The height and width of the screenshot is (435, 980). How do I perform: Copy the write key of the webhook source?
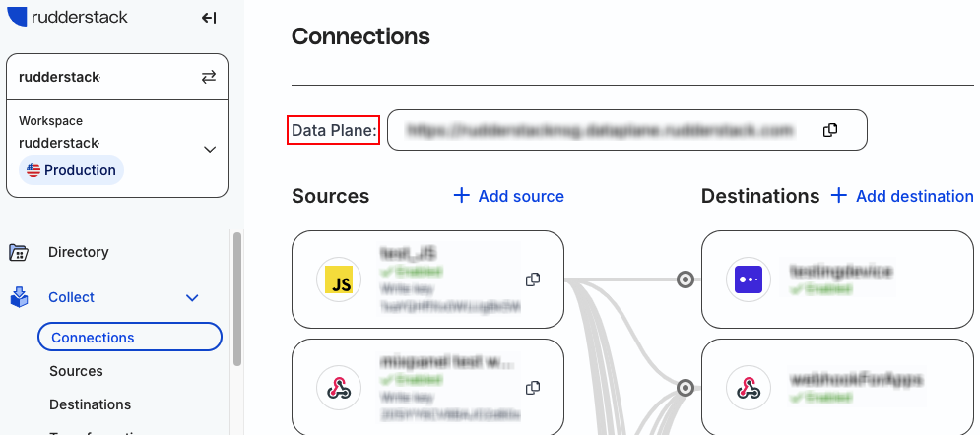(533, 388)
